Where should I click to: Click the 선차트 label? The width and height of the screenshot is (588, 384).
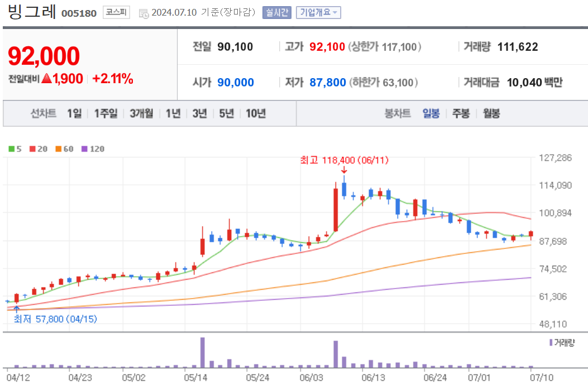click(x=44, y=113)
